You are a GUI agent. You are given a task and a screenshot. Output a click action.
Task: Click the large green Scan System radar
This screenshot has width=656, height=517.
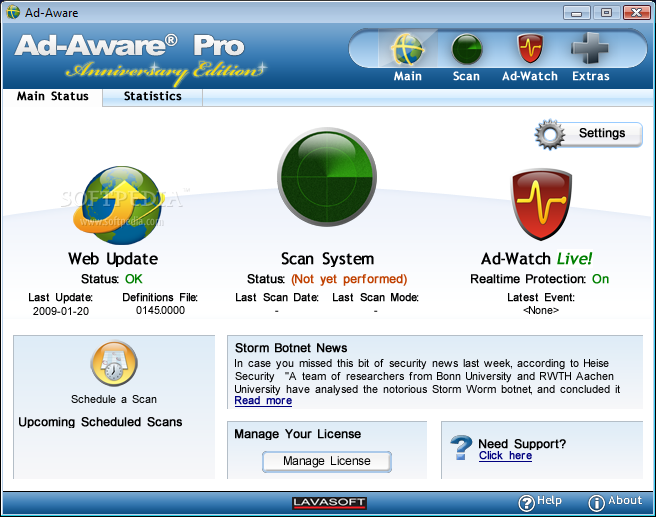pos(327,177)
